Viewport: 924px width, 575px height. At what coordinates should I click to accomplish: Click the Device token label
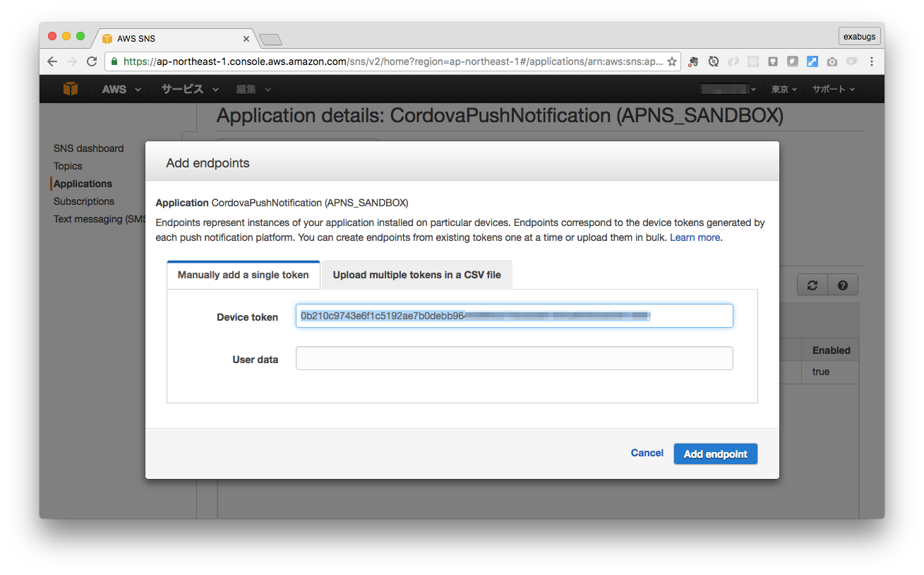[x=247, y=317]
